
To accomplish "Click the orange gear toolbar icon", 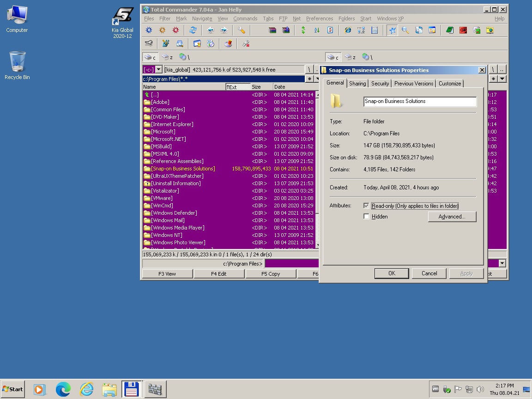I will tap(162, 30).
